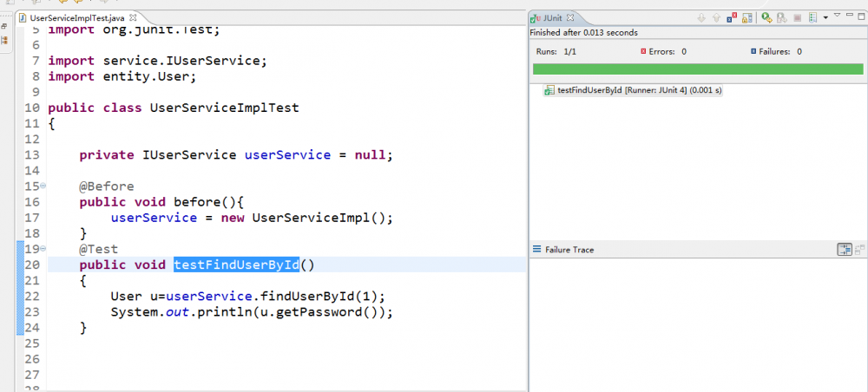Click the Stop JUnit Test Run icon

[x=797, y=17]
